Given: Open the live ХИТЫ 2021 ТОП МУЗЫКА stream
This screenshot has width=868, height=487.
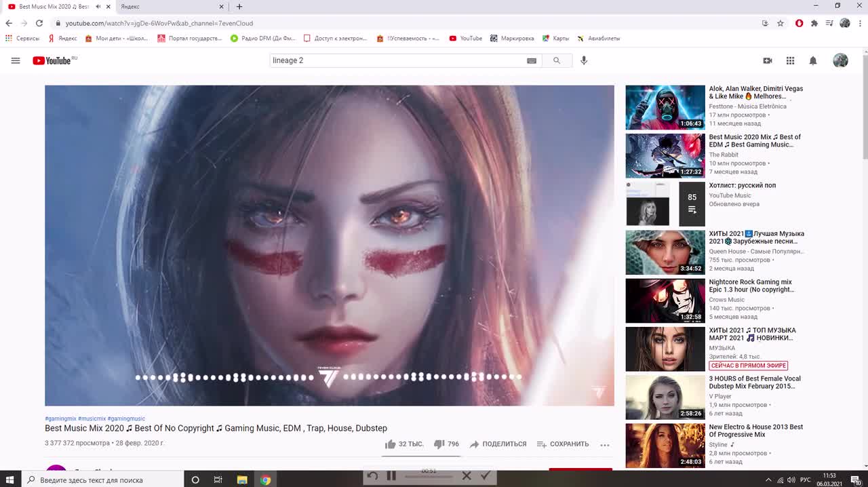Looking at the screenshot, I should point(665,349).
